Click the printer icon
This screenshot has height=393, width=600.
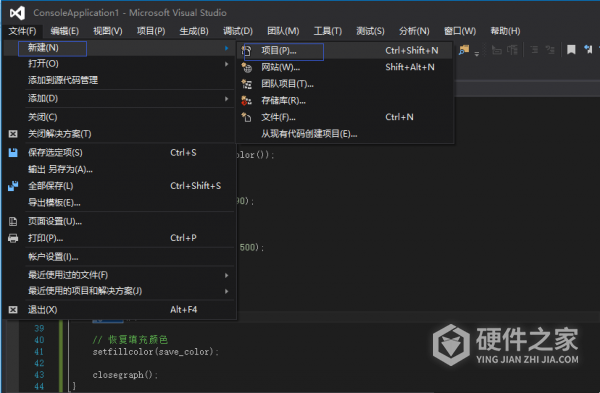tap(13, 238)
